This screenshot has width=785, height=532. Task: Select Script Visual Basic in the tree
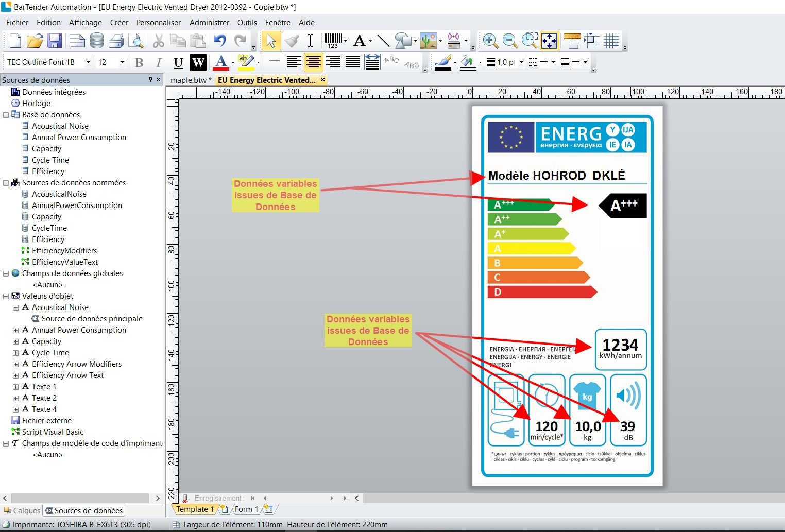53,432
